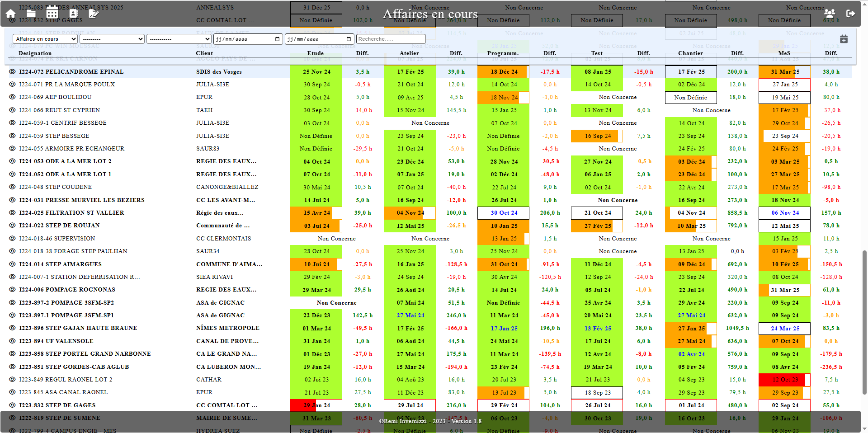Click the logout icon

pyautogui.click(x=850, y=14)
